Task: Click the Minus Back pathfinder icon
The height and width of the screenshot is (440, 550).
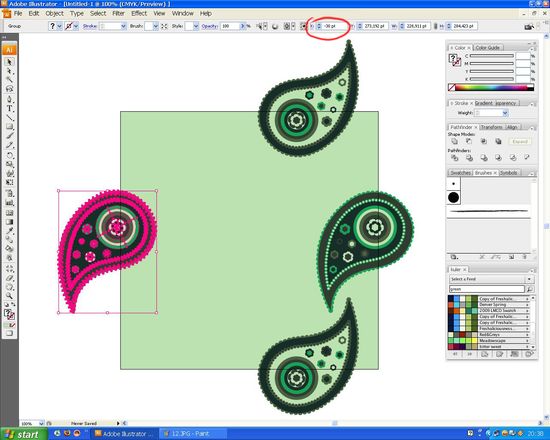Action: click(527, 158)
